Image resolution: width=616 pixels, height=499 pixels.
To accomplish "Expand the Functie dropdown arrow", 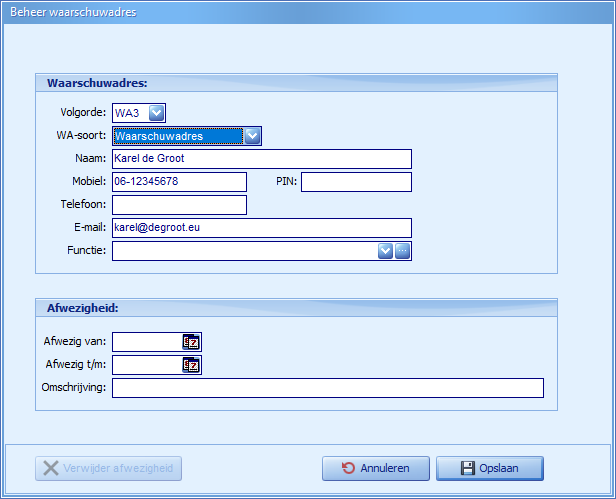I will 385,251.
